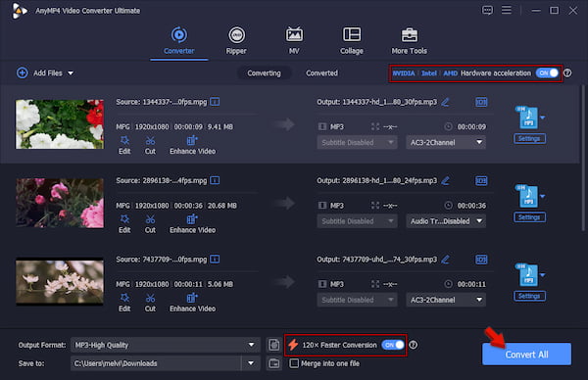Disable 120× Faster Conversion switch

[393, 345]
